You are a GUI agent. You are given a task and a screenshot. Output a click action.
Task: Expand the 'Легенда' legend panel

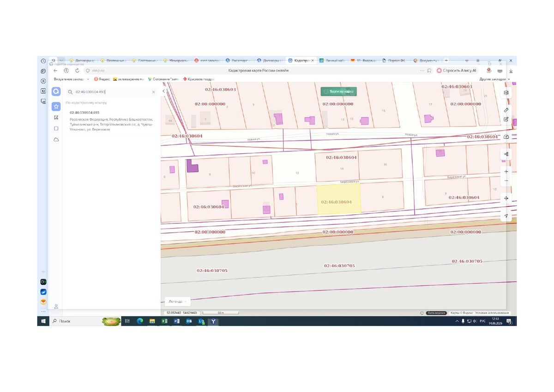click(x=177, y=302)
